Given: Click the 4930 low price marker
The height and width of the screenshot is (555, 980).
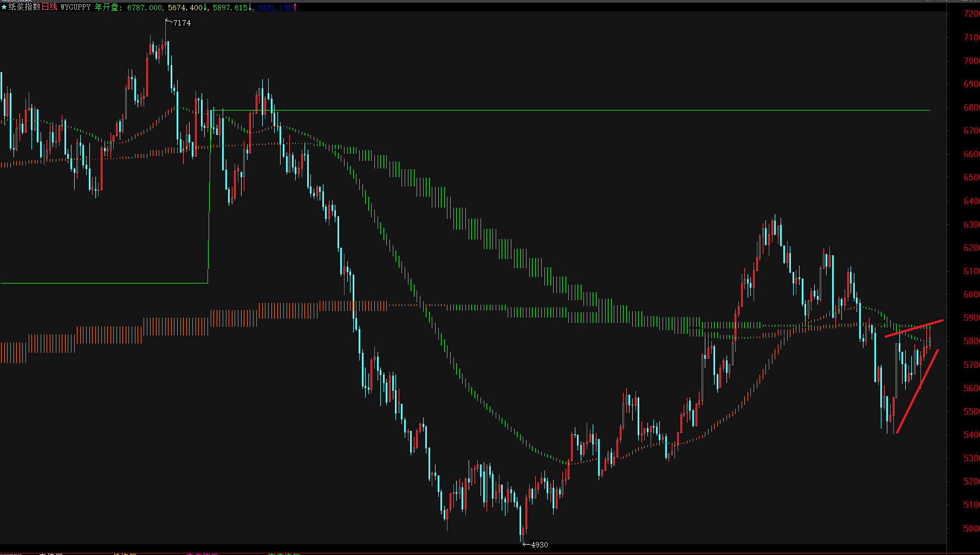Looking at the screenshot, I should point(539,545).
